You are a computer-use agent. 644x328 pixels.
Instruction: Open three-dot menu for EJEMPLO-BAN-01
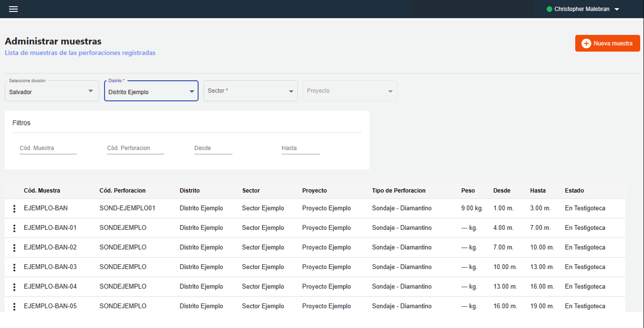click(15, 228)
